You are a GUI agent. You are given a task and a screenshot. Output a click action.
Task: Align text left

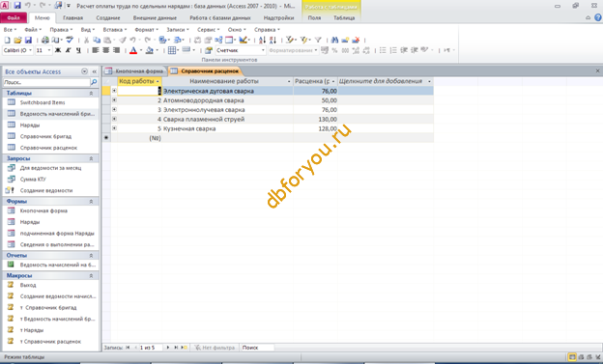pos(96,50)
